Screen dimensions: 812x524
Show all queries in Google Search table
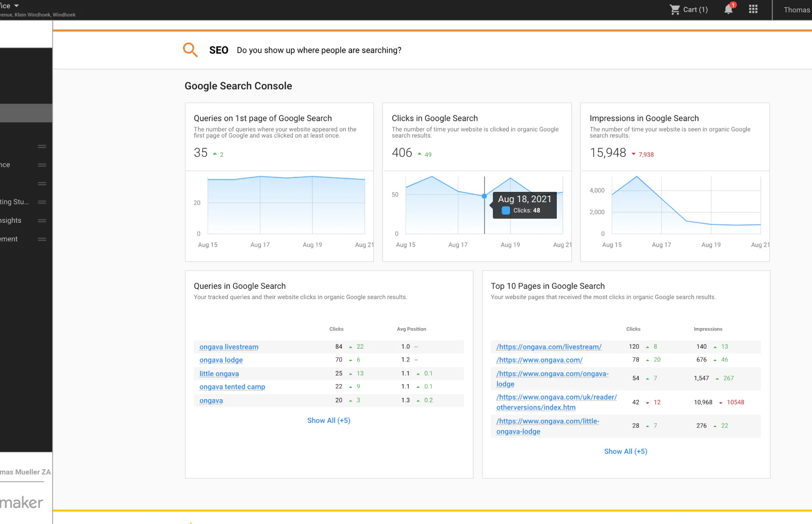coord(328,421)
